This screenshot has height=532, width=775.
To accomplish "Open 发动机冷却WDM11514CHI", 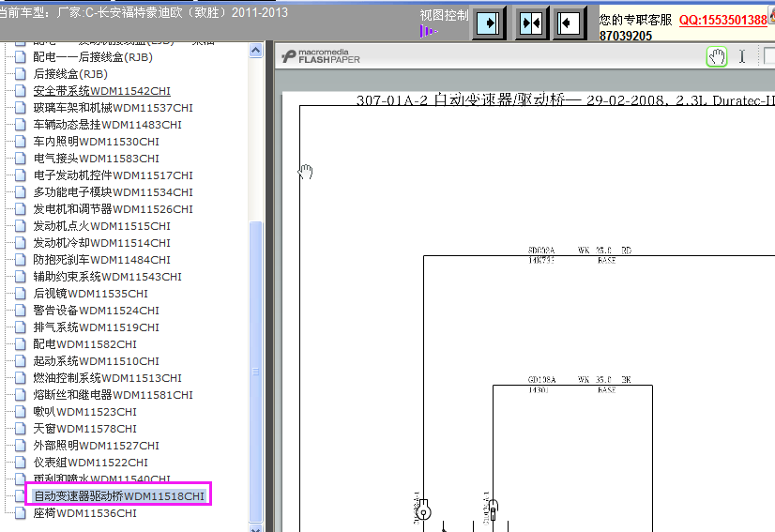I will coord(102,243).
